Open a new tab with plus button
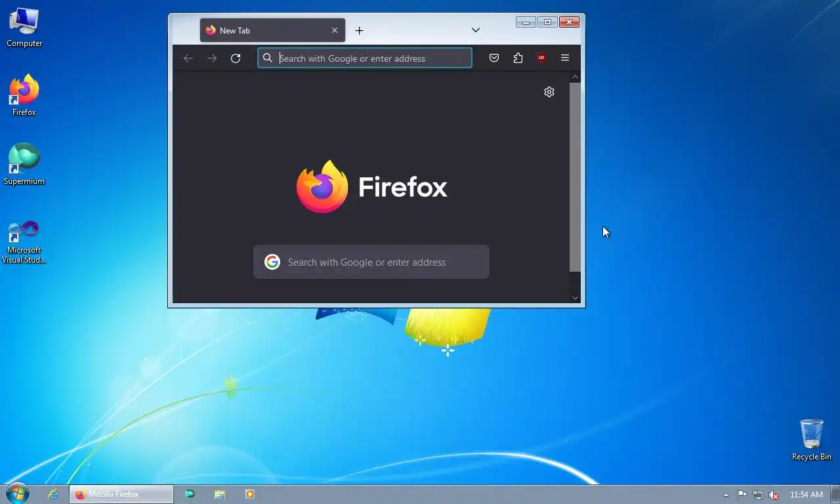 click(x=359, y=30)
